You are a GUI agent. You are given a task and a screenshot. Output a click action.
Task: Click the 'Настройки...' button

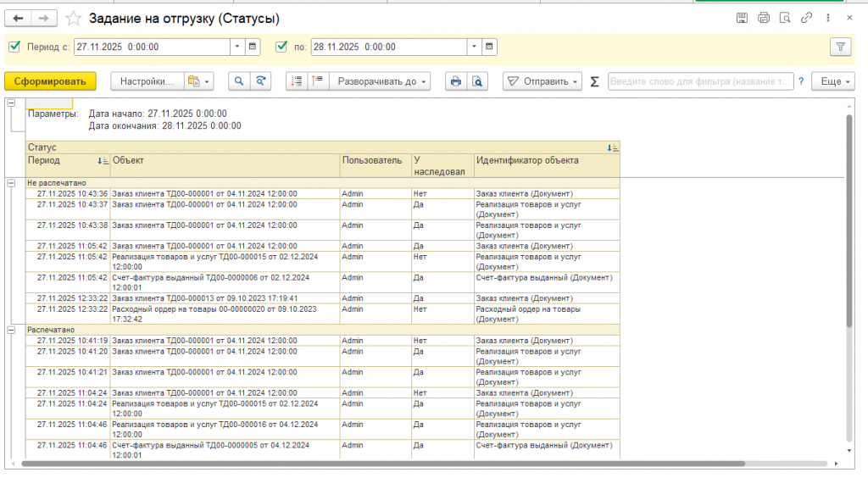tap(147, 81)
